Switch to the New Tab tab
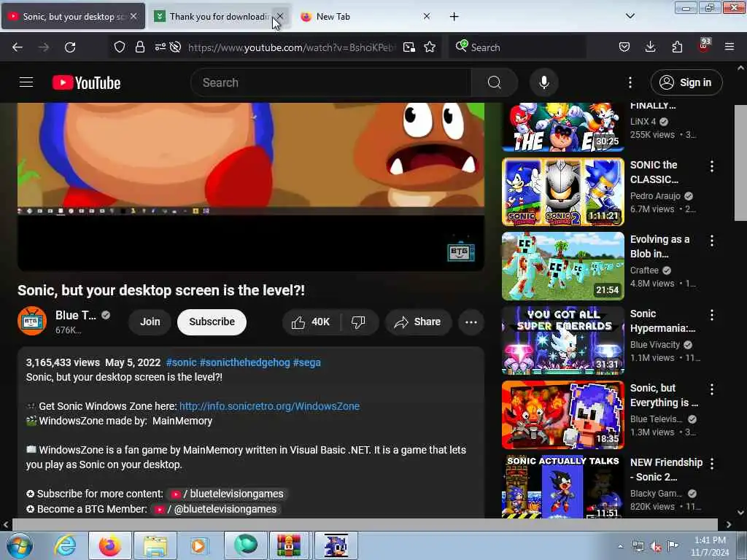 [365, 17]
